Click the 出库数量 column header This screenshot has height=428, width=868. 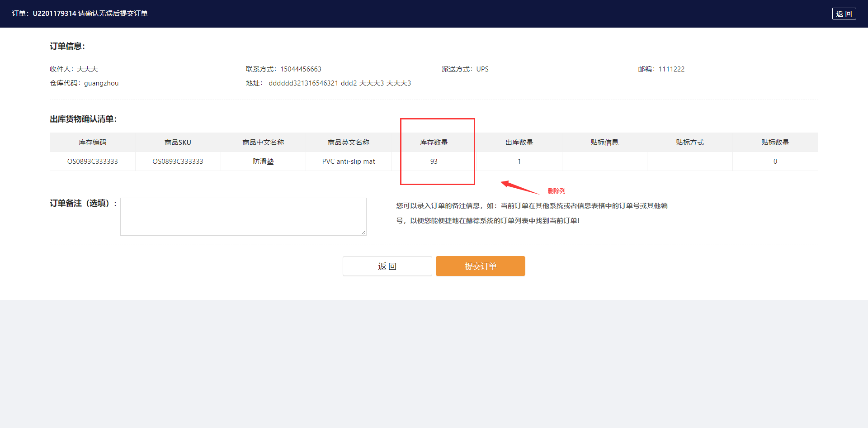[519, 142]
